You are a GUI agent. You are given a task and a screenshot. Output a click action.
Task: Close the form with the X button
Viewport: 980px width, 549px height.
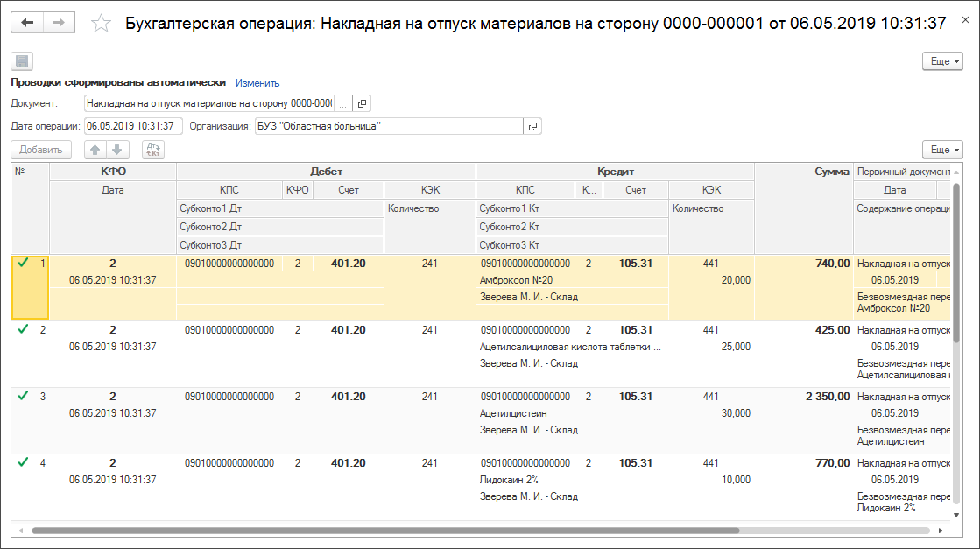(966, 20)
